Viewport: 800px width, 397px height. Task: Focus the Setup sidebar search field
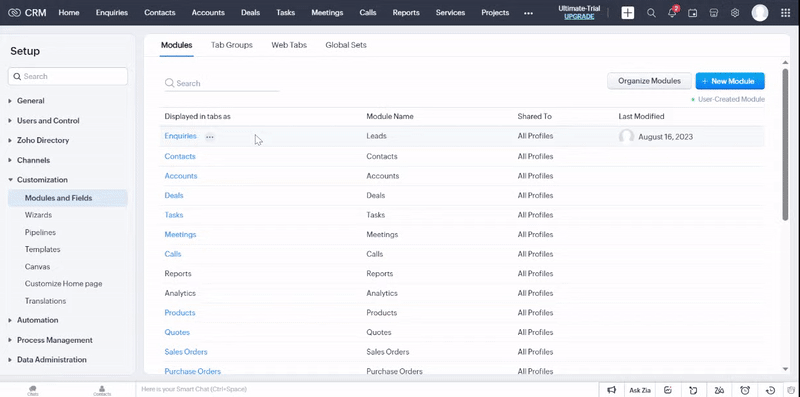67,77
